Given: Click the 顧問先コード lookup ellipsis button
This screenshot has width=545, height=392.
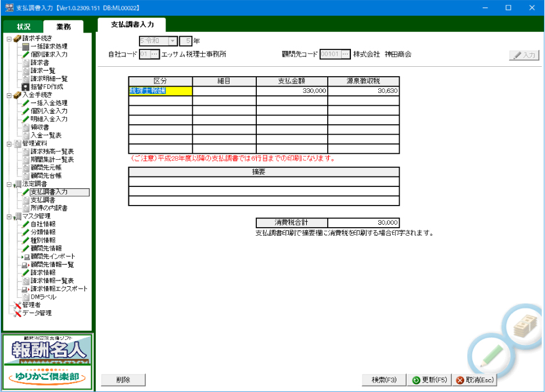Looking at the screenshot, I should coord(345,54).
